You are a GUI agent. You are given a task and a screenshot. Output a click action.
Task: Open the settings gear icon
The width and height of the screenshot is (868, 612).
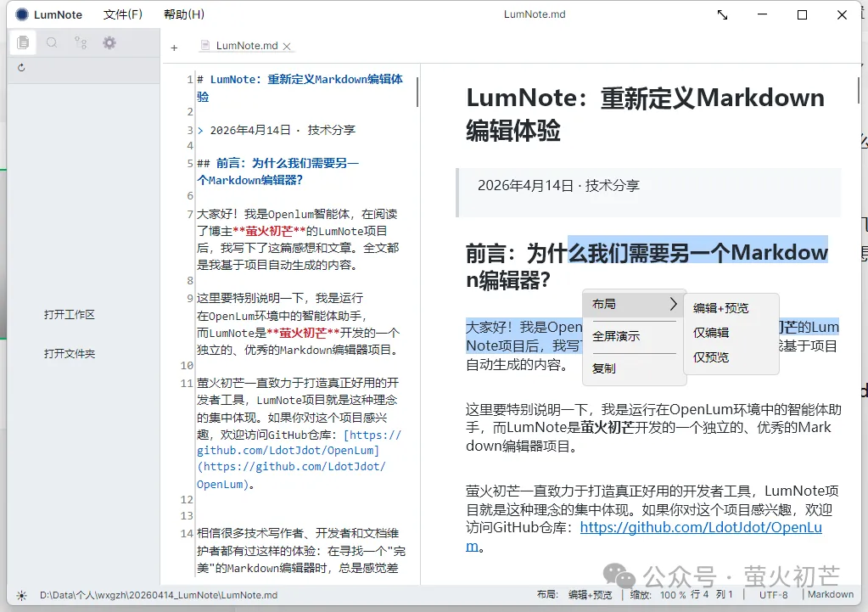[x=109, y=42]
